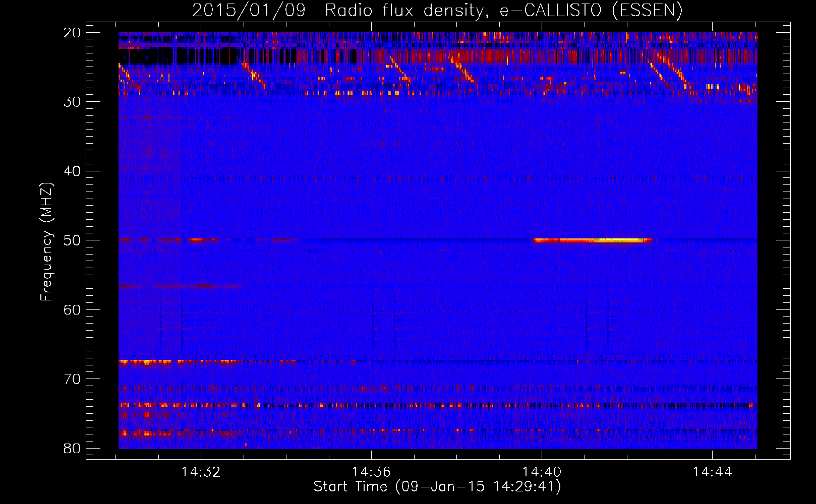The height and width of the screenshot is (504, 816).
Task: Click the 40 MHz frequency tick label
Action: pos(72,171)
